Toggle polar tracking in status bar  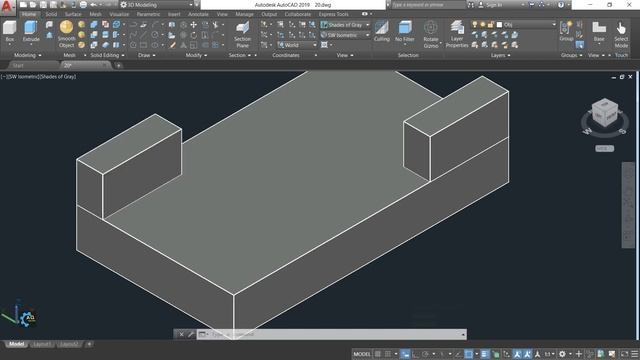pos(425,354)
